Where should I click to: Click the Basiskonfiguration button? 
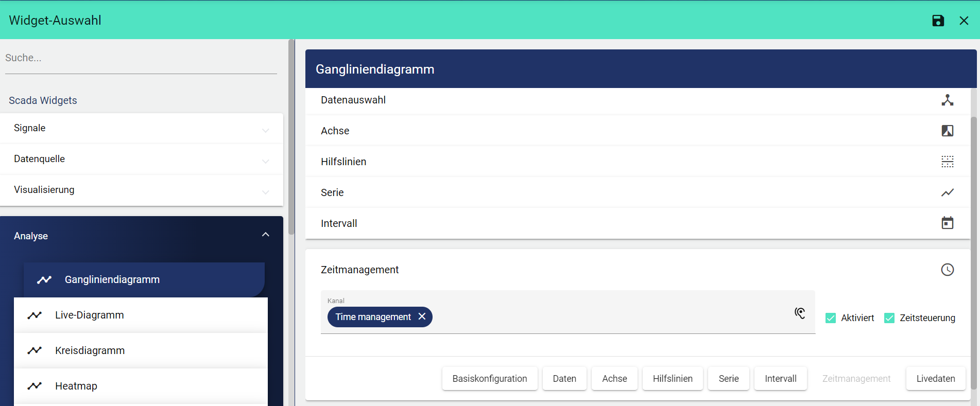[489, 379]
